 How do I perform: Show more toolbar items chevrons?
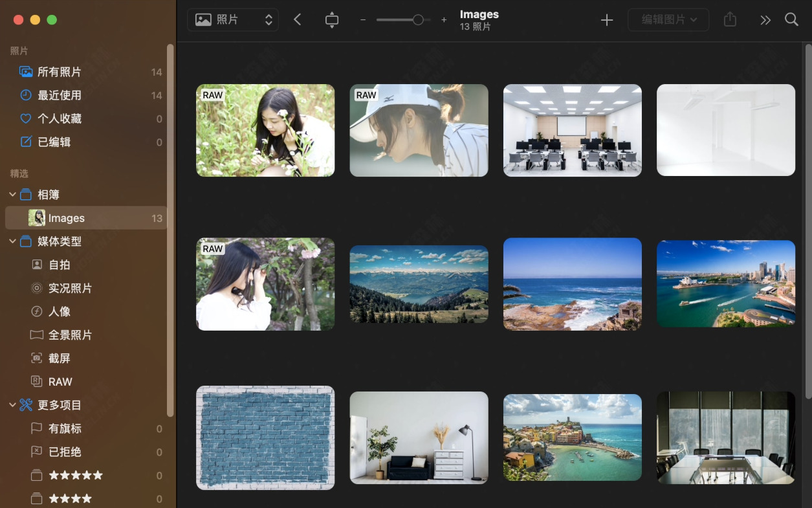click(x=765, y=20)
